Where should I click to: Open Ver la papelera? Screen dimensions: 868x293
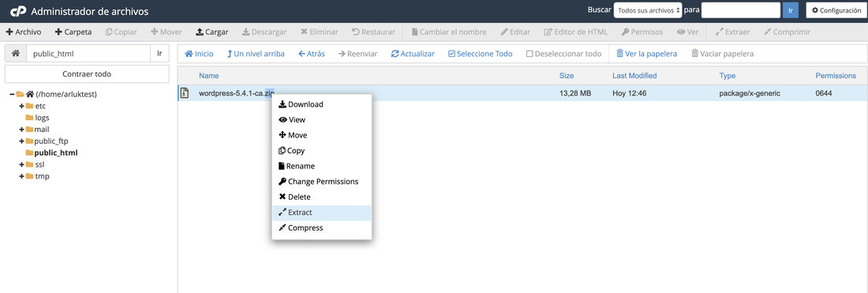click(646, 54)
